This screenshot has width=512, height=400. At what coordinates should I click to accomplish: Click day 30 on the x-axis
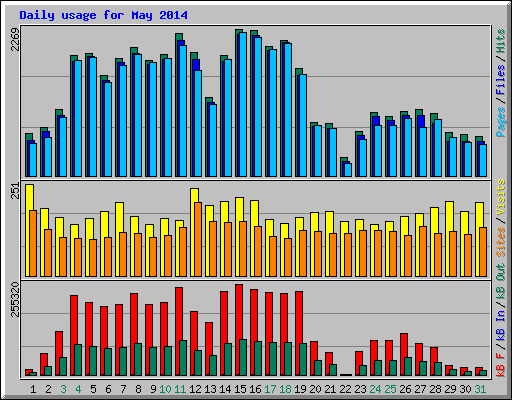(x=465, y=389)
